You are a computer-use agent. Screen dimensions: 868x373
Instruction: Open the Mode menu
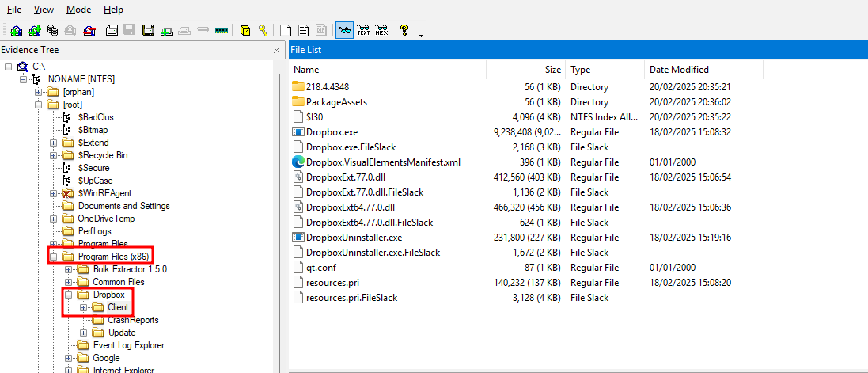point(78,10)
